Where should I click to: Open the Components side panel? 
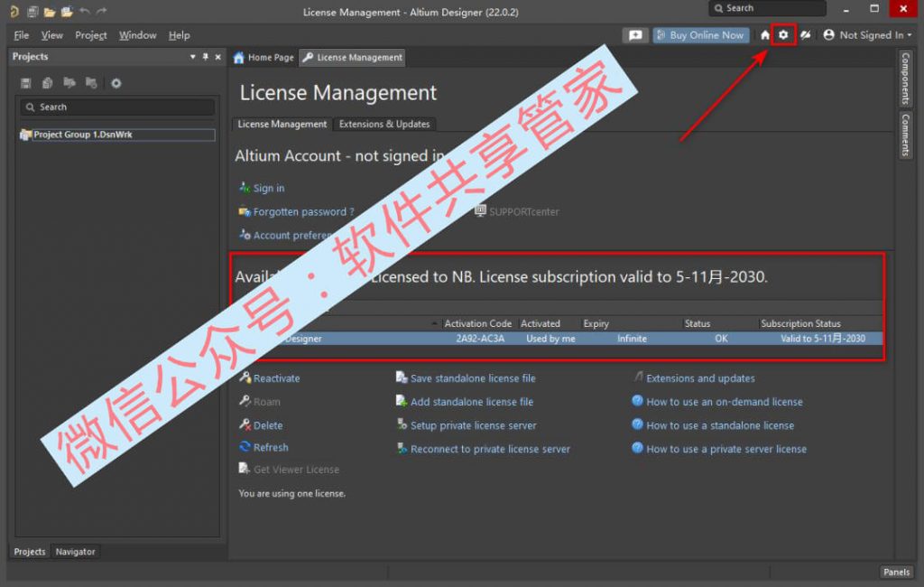click(x=906, y=78)
